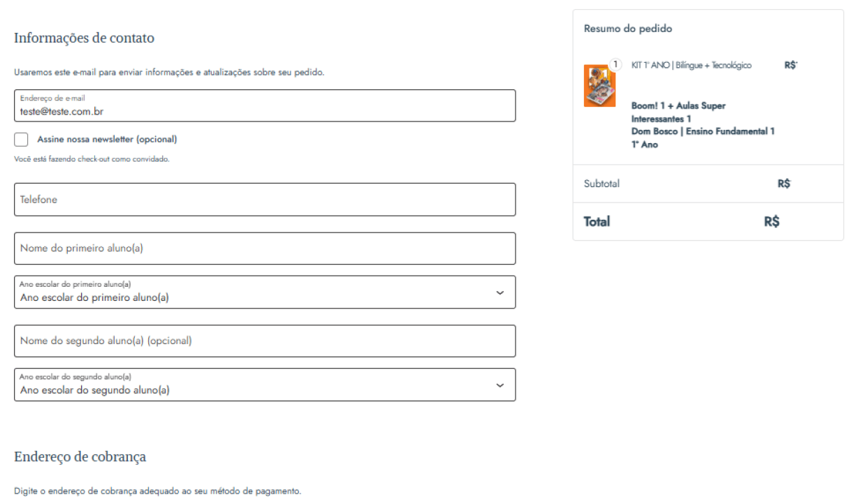853x504 pixels.
Task: Click the Total amount in order summary
Action: click(x=773, y=221)
